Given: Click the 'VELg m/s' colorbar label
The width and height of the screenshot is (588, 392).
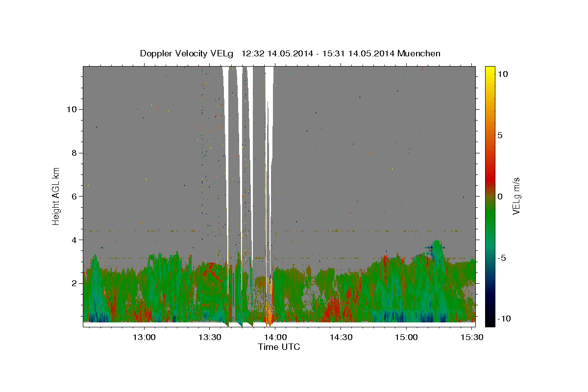Looking at the screenshot, I should 516,196.
